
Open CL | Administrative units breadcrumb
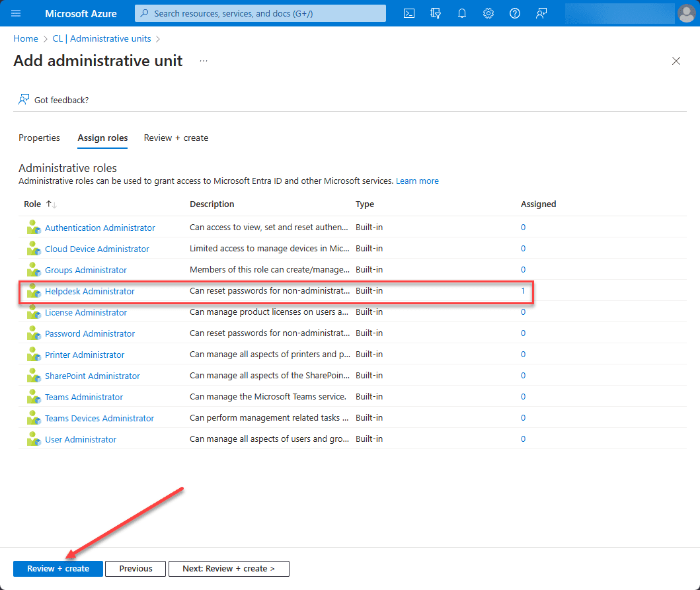[102, 39]
